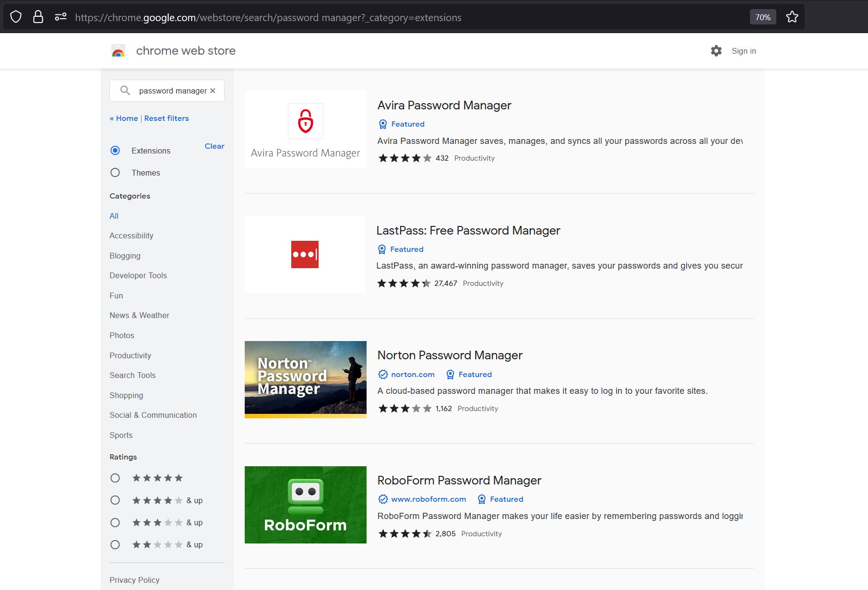Image resolution: width=868 pixels, height=590 pixels.
Task: Click the search magnifier icon
Action: click(124, 91)
